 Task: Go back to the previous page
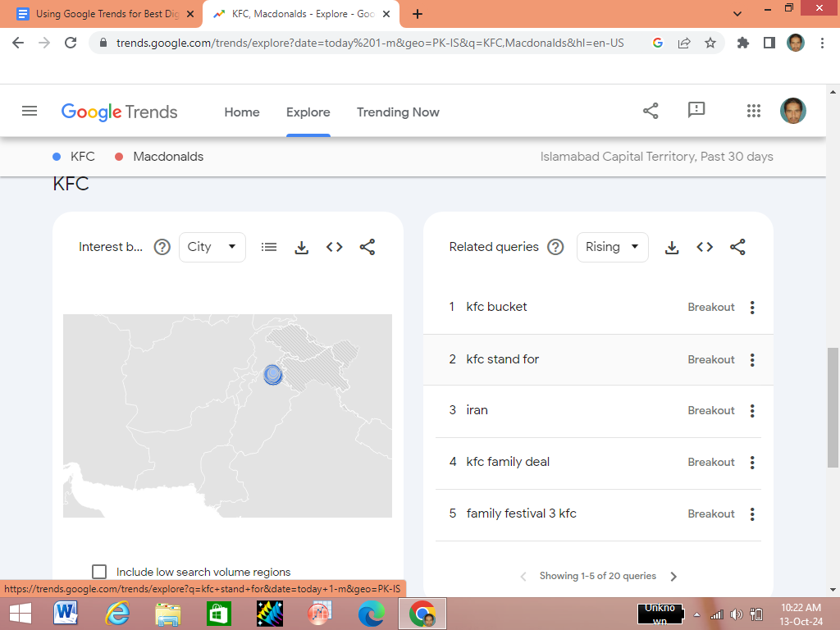point(18,43)
